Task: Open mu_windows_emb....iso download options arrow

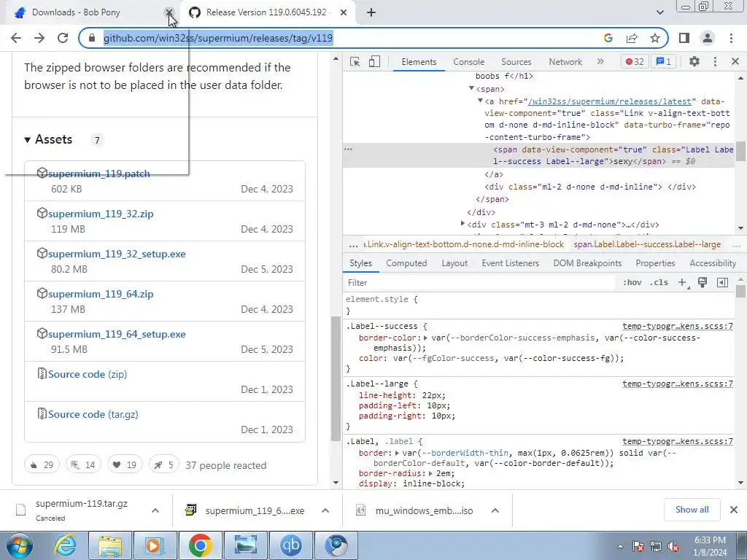Action: tap(495, 510)
